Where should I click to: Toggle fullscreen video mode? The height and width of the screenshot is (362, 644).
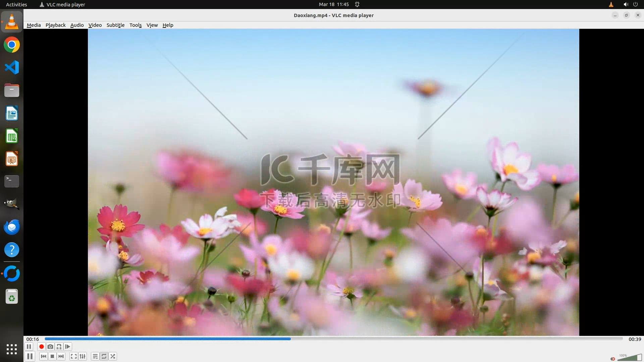click(74, 356)
